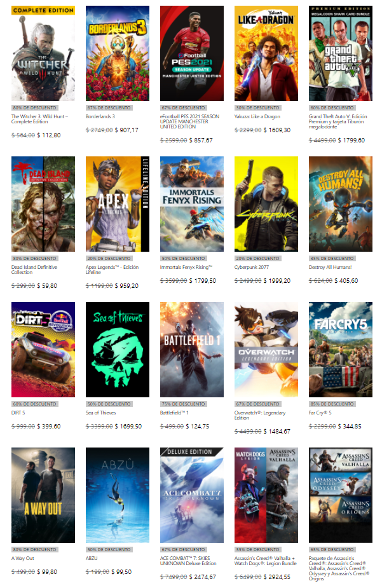The image size is (382, 588).
Task: Open the Dead Island Definitive Collection cover
Action: [x=43, y=204]
